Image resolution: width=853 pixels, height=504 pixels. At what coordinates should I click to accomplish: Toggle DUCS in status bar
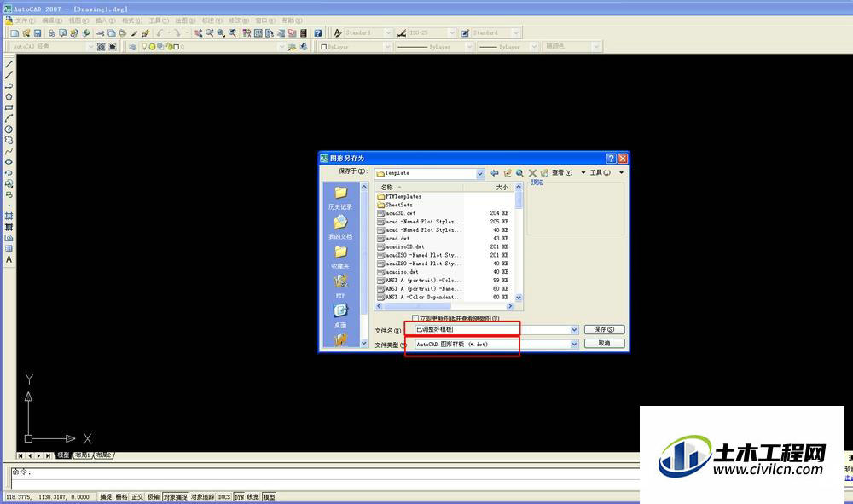[x=224, y=497]
